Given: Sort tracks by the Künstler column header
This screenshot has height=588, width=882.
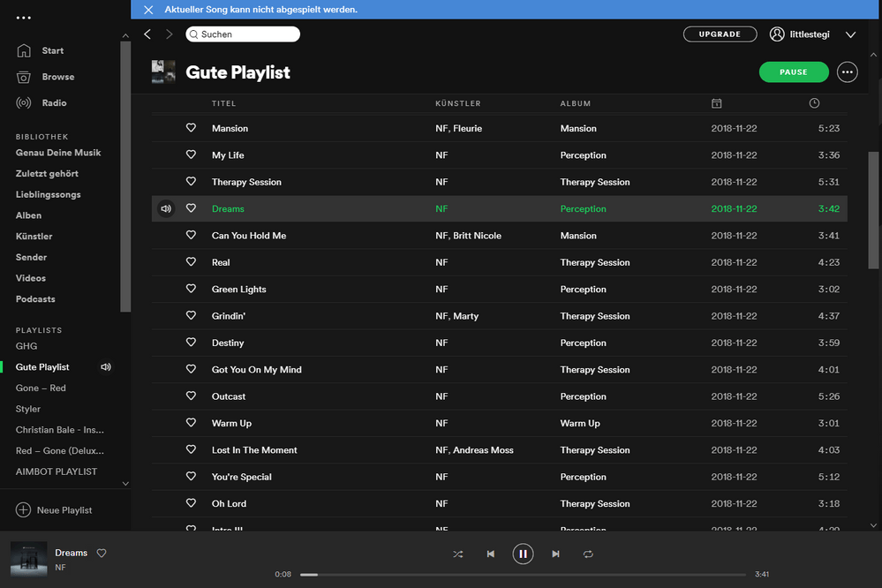Looking at the screenshot, I should click(x=457, y=103).
